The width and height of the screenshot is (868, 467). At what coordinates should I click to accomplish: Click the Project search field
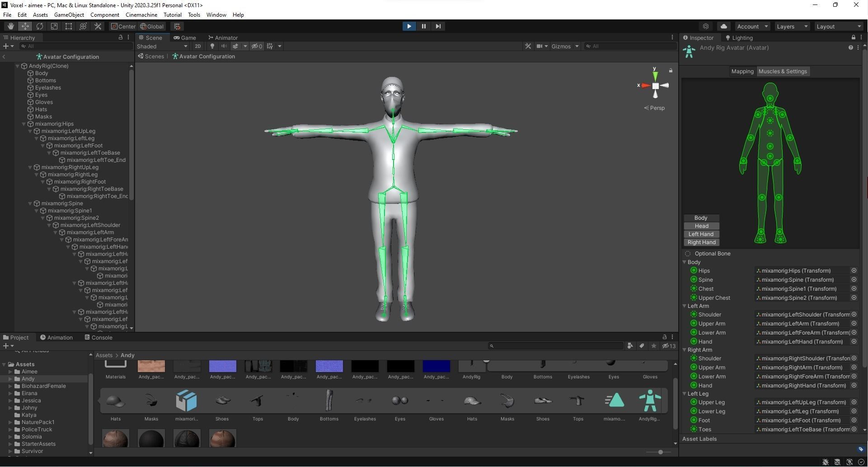click(556, 346)
